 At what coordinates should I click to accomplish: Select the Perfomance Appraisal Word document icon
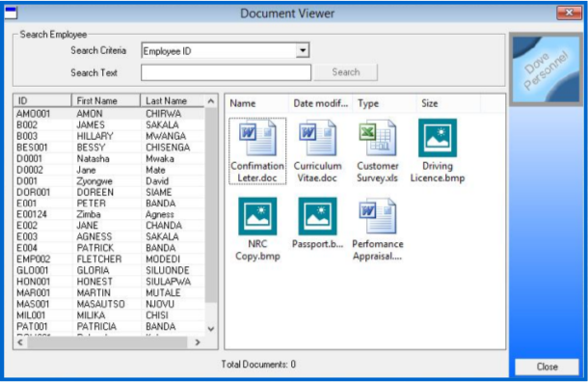click(x=378, y=216)
